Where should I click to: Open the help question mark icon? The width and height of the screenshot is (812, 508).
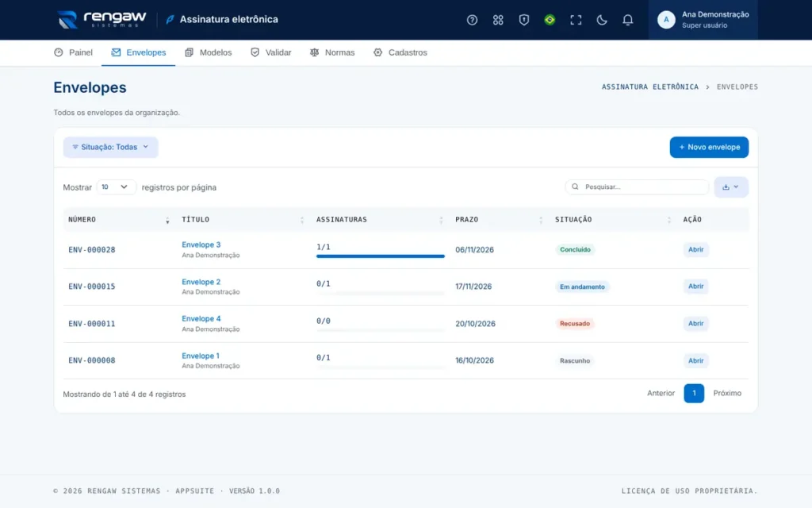(x=472, y=20)
